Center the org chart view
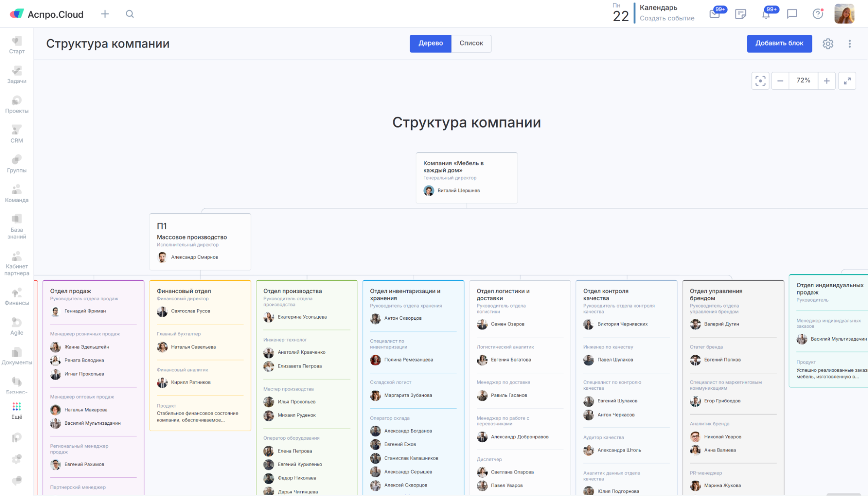Viewport: 868px width, 496px height. click(x=760, y=81)
